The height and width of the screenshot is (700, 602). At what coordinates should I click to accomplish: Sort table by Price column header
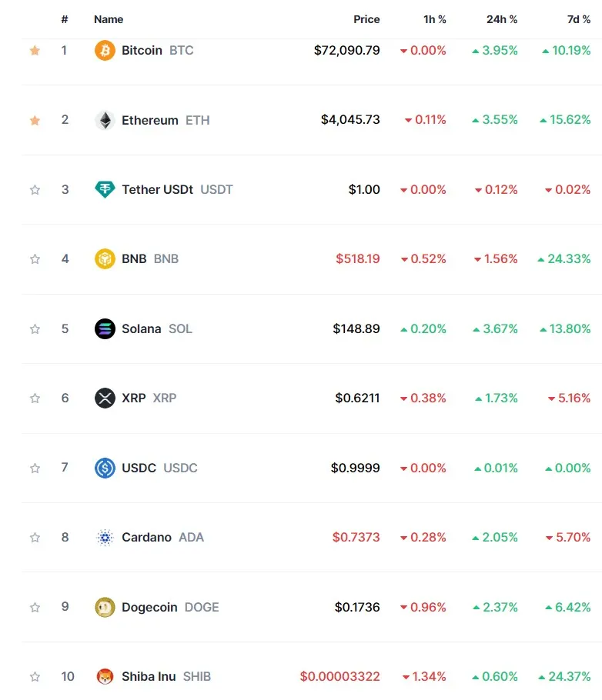[366, 19]
